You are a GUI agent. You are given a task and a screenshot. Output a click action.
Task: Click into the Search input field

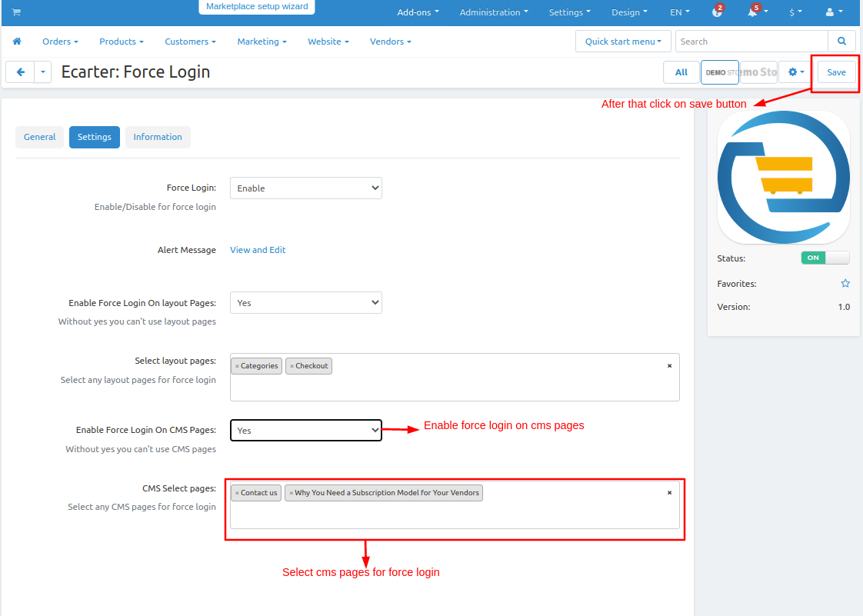(x=751, y=42)
